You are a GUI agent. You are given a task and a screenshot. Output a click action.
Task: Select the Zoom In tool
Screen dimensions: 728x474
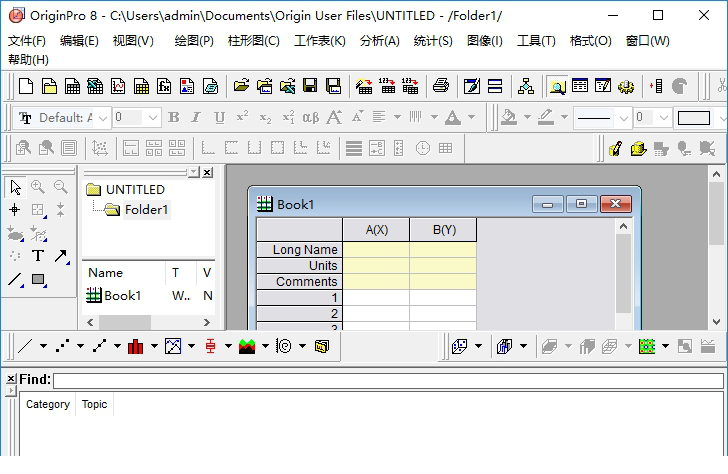point(38,188)
